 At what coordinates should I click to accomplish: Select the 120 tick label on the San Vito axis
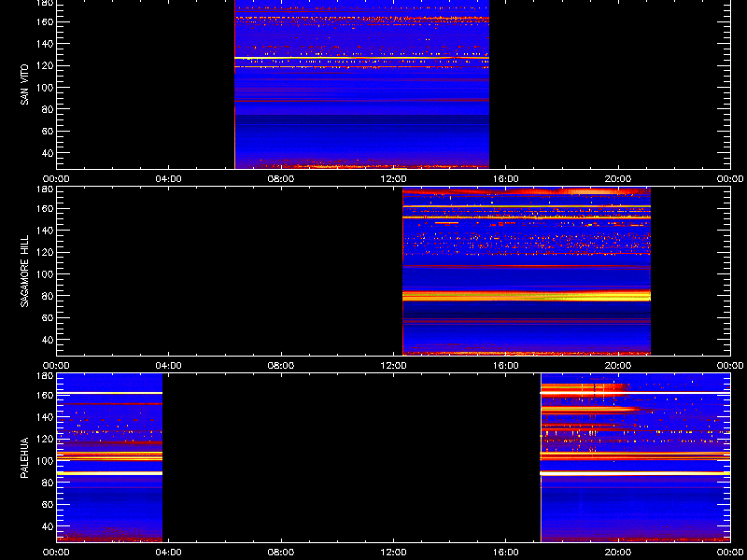point(44,65)
